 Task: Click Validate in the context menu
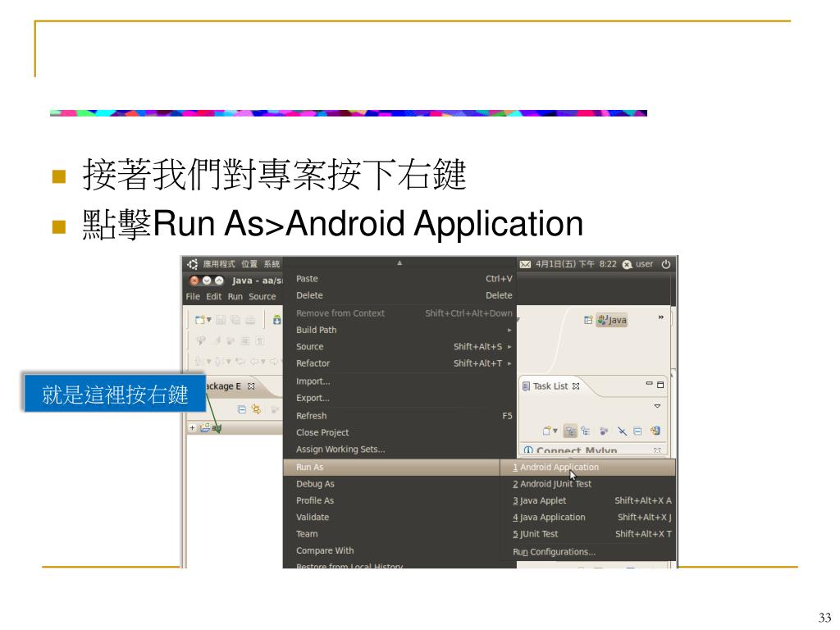click(x=391, y=517)
